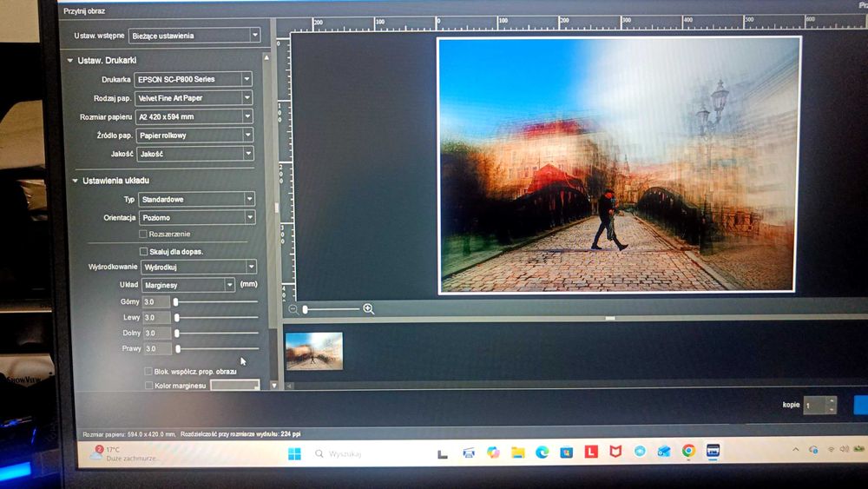Open the Jakość quality dropdown

coord(195,154)
